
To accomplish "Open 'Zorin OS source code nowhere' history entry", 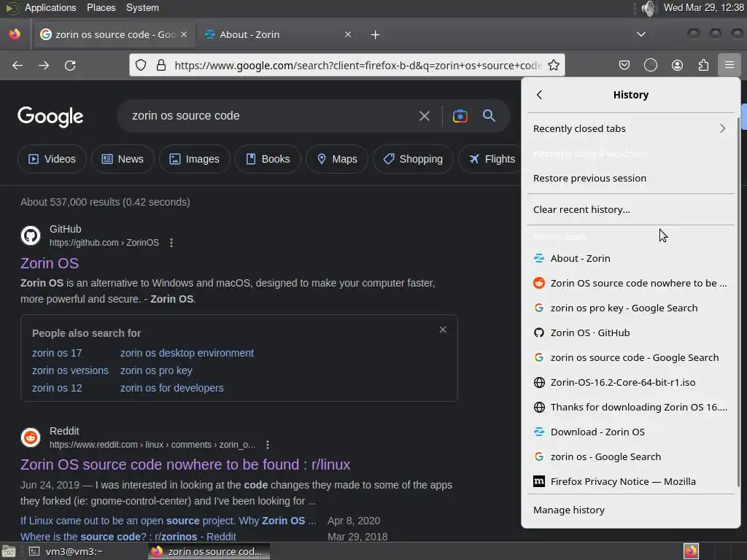I will pos(631,284).
